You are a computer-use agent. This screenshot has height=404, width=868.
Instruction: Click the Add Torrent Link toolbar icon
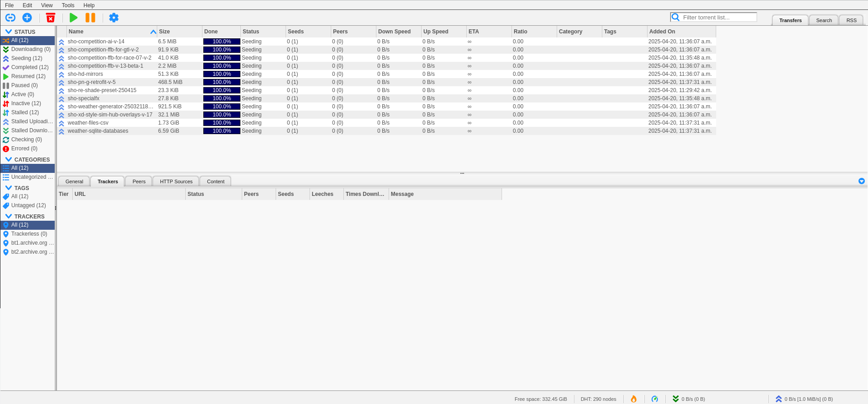(10, 18)
